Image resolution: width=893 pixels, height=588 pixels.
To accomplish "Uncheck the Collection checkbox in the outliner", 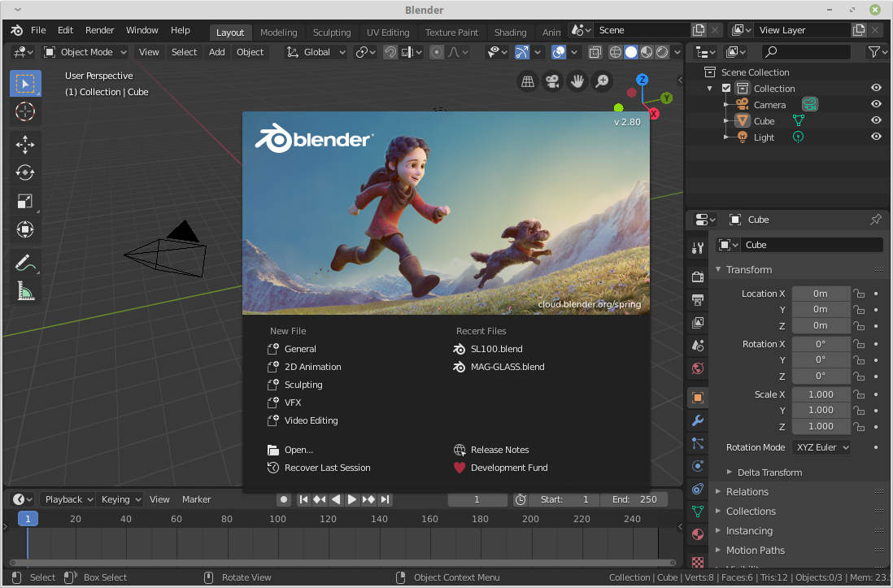I will (726, 88).
